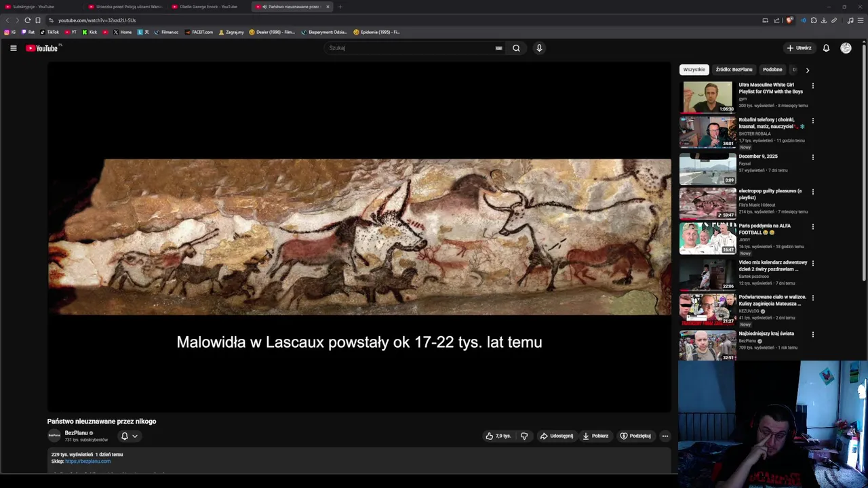Show more filter chips with arrow

pyautogui.click(x=807, y=70)
